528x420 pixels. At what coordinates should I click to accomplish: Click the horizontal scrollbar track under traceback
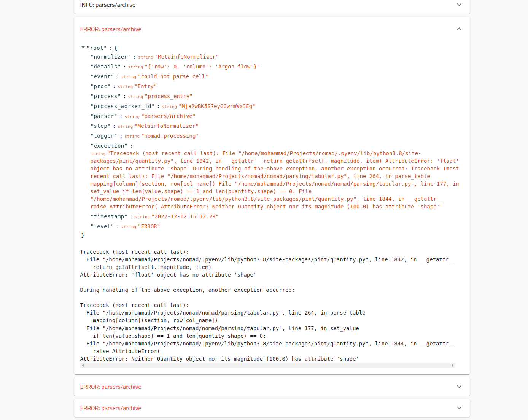(x=267, y=365)
